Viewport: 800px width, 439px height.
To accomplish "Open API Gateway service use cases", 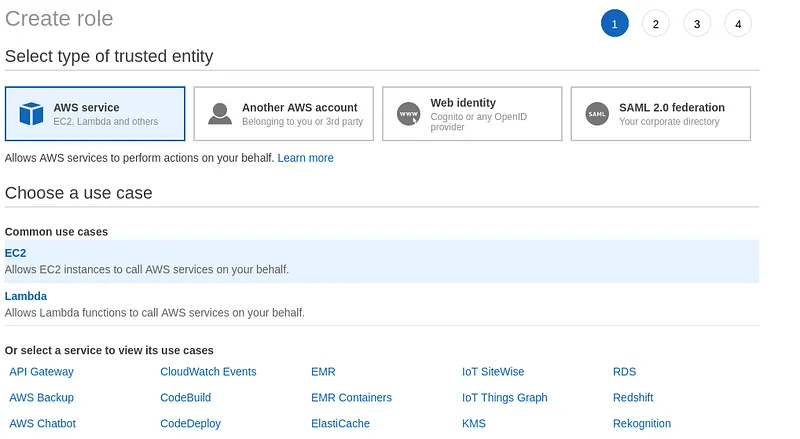I will [41, 372].
